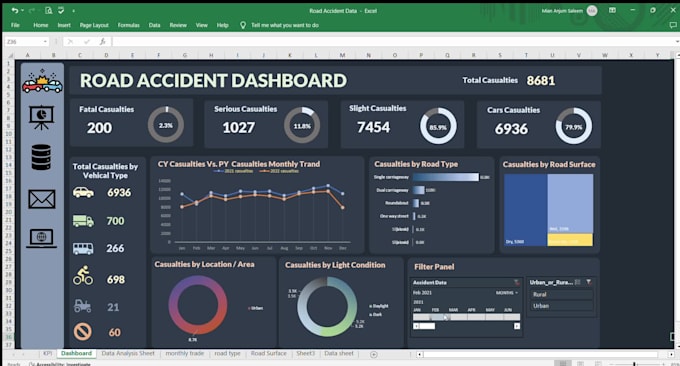Switch to the Home ribbon tab
The height and width of the screenshot is (366, 680).
[x=41, y=25]
